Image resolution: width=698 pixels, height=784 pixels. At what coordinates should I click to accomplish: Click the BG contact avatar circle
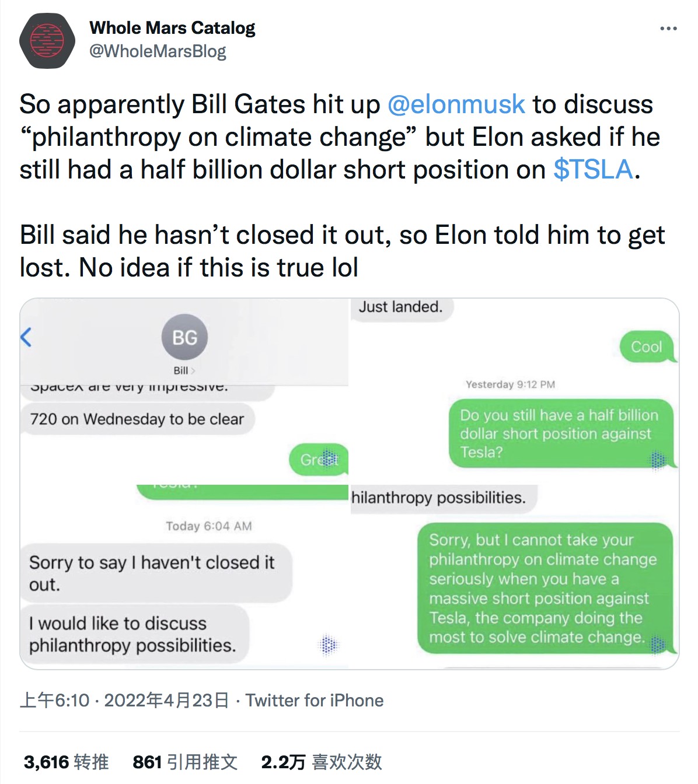point(184,337)
